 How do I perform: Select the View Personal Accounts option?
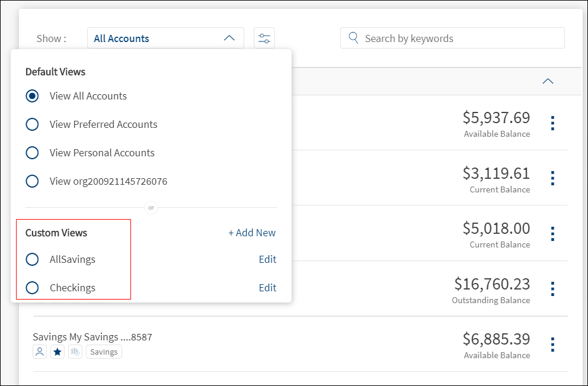pyautogui.click(x=33, y=153)
